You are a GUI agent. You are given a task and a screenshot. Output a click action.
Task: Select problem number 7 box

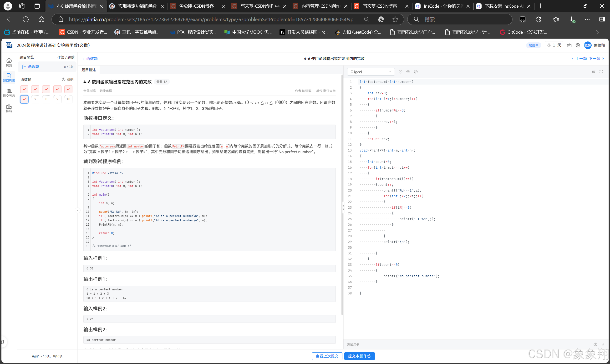click(35, 99)
